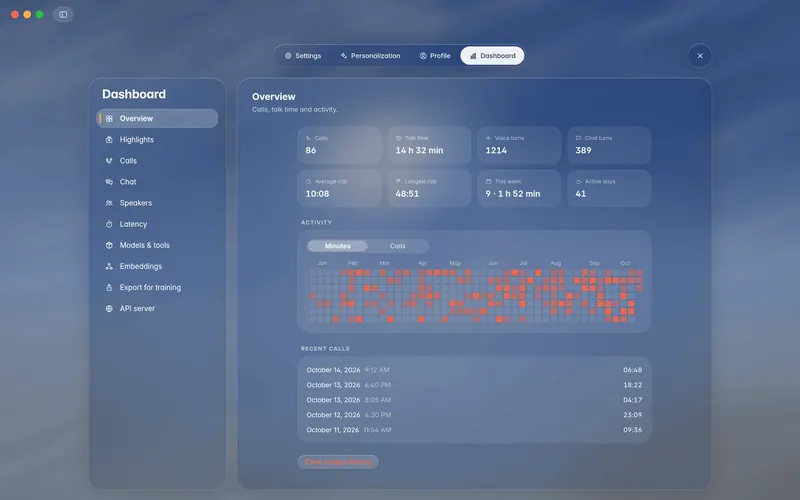This screenshot has height=500, width=800.
Task: Click the Overview grid icon
Action: point(109,118)
